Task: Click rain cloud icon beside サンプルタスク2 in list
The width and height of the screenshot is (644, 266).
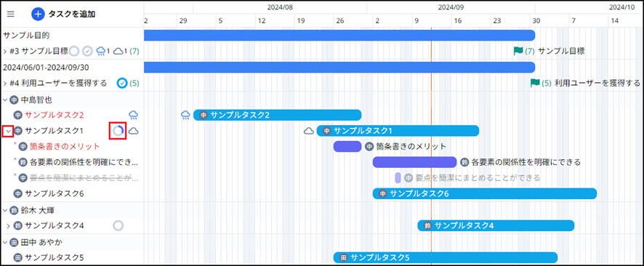Action: pos(134,115)
